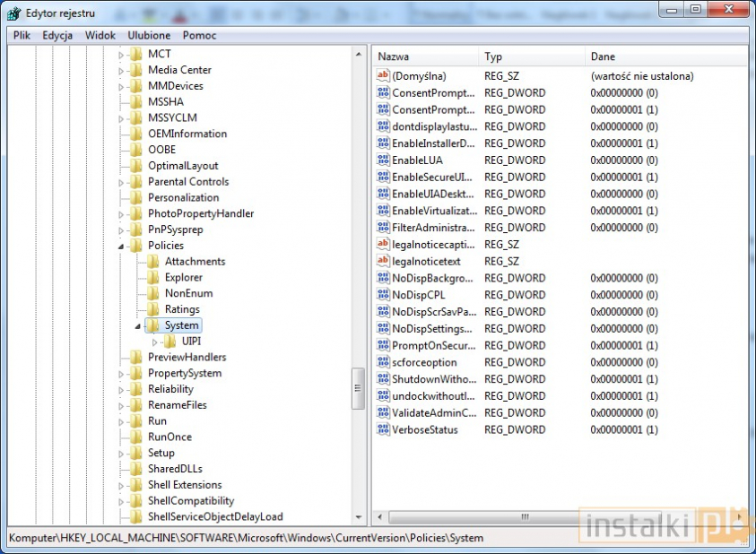Image resolution: width=756 pixels, height=554 pixels.
Task: Click the tree pane scroll down arrow
Action: pyautogui.click(x=360, y=518)
